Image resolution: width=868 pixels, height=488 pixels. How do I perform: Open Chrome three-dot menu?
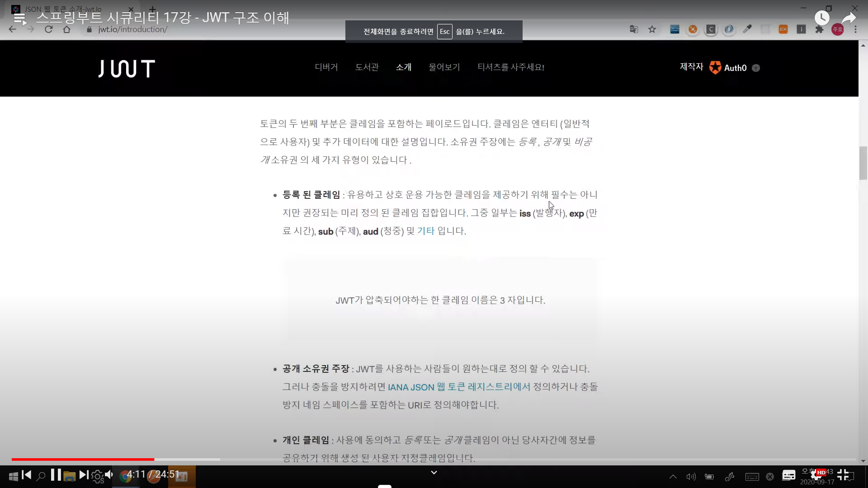(855, 29)
